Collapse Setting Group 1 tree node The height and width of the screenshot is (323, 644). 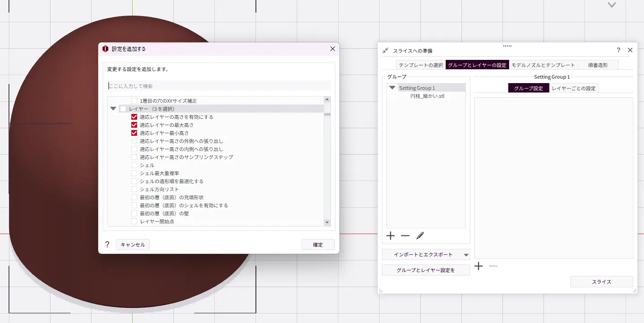coord(392,88)
